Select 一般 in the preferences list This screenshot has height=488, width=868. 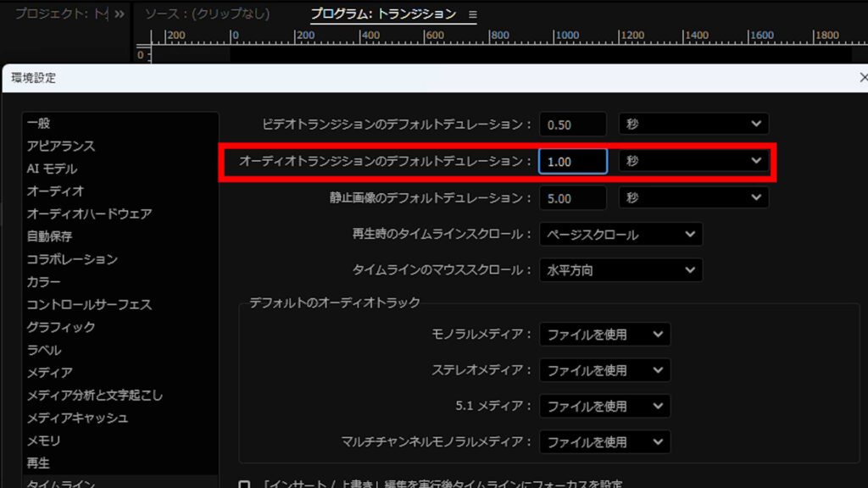[x=38, y=124]
